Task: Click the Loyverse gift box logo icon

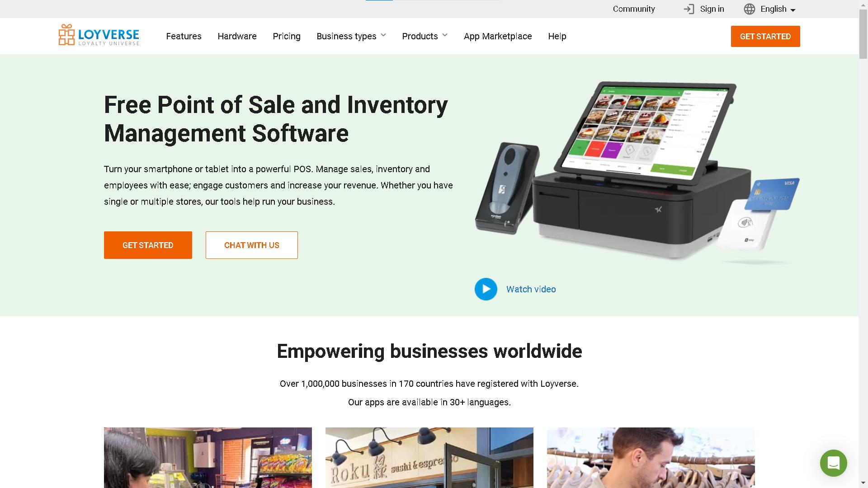Action: coord(64,35)
